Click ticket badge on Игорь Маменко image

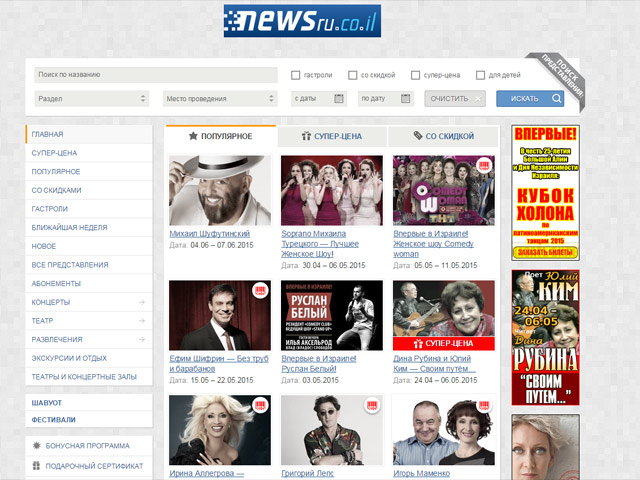point(484,405)
